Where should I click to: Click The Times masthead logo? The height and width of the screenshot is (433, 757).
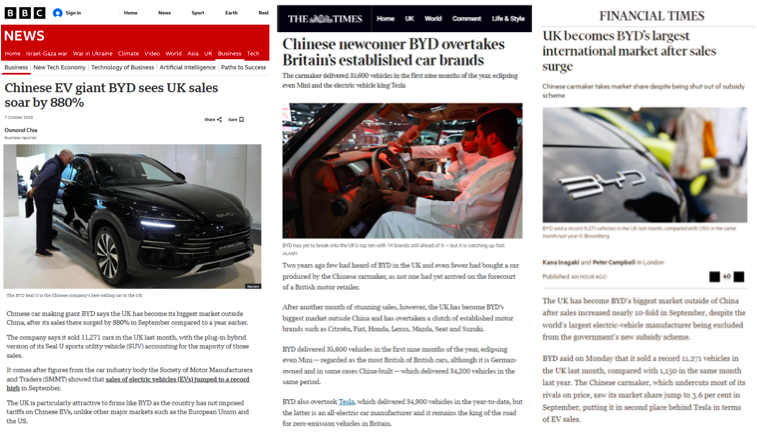pos(325,19)
